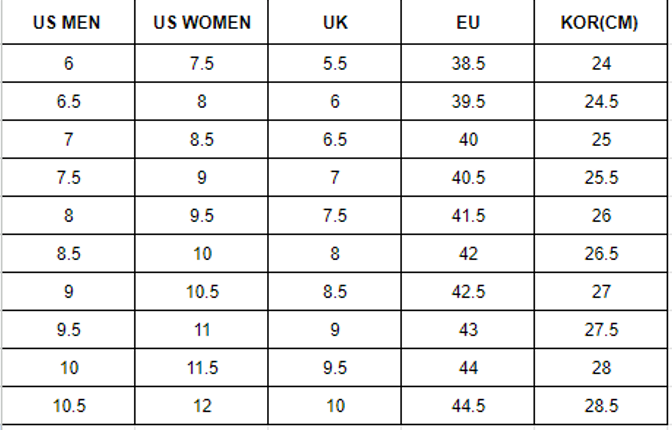The width and height of the screenshot is (672, 430).
Task: Click the EU 39.5 cell
Action: [x=469, y=101]
